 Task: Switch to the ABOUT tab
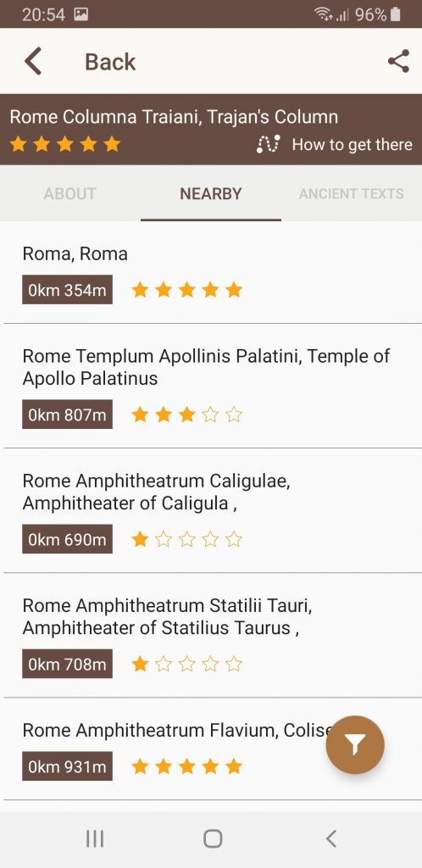[70, 194]
